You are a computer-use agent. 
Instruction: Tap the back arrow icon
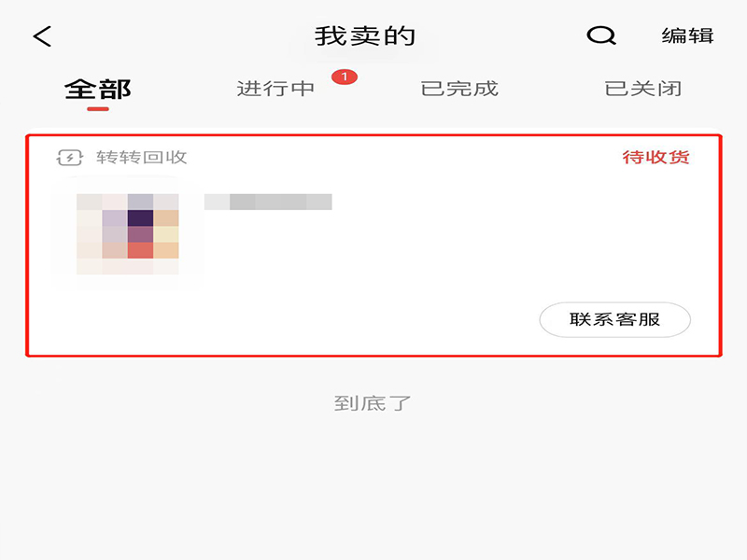42,36
